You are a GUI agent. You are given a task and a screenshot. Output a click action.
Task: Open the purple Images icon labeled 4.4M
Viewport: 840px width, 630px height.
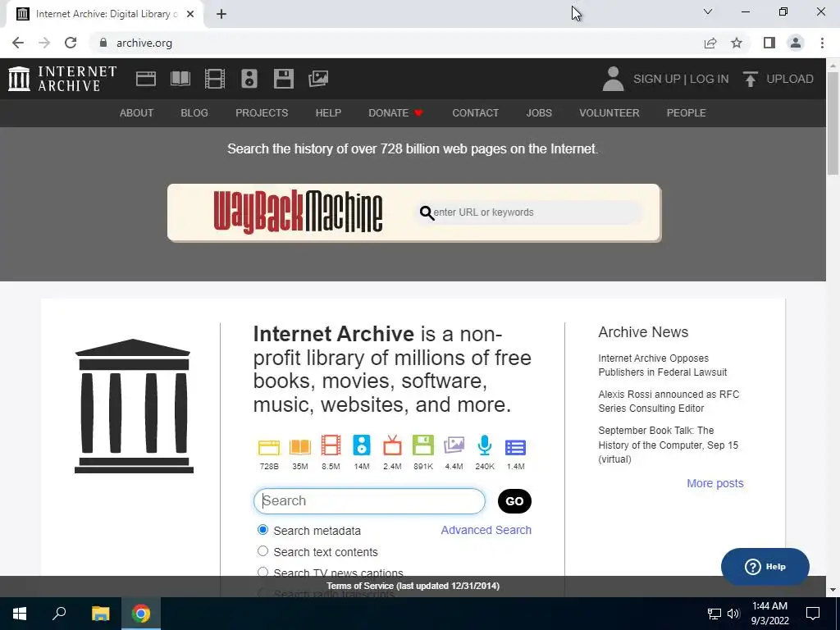click(454, 445)
